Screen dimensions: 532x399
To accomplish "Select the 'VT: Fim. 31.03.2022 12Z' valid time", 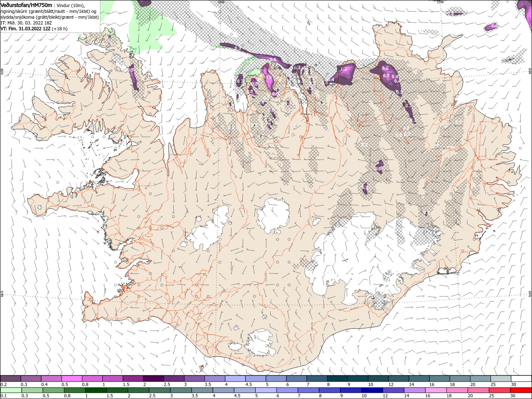I will [x=25, y=29].
